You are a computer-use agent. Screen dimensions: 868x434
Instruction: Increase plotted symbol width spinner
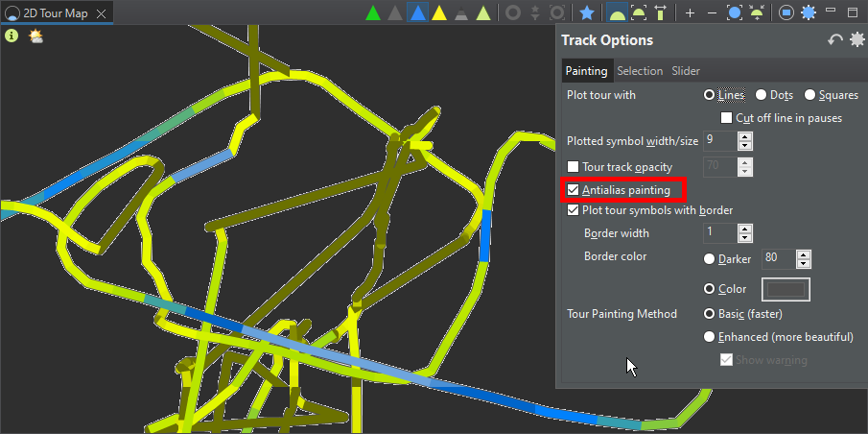745,136
